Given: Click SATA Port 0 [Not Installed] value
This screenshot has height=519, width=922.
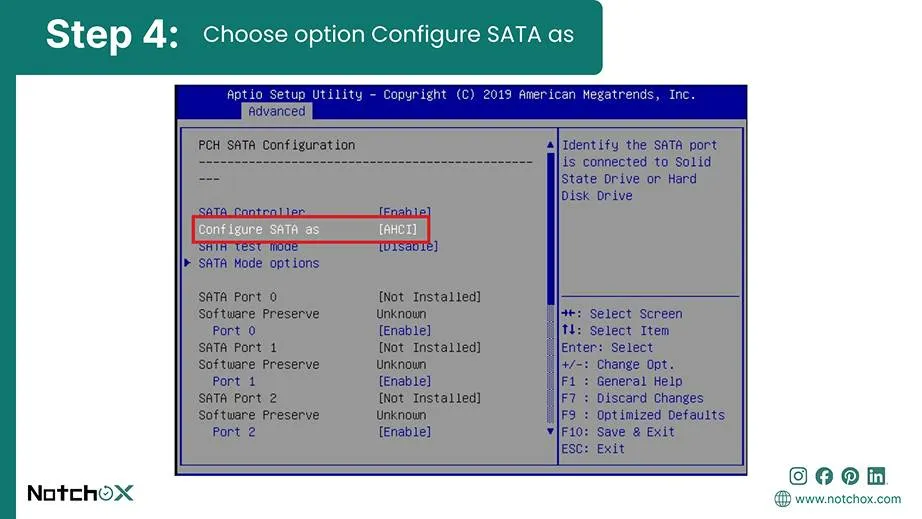Looking at the screenshot, I should pyautogui.click(x=429, y=297).
